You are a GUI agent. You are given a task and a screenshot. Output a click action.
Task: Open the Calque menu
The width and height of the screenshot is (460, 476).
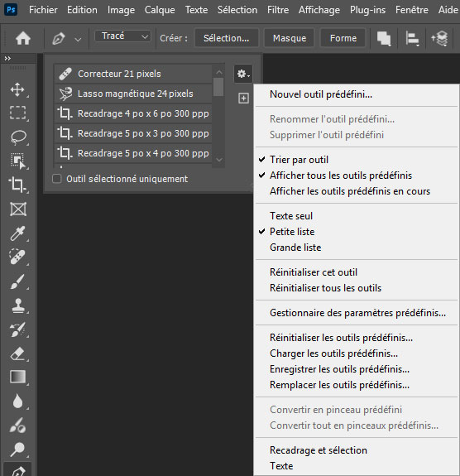[x=160, y=10]
